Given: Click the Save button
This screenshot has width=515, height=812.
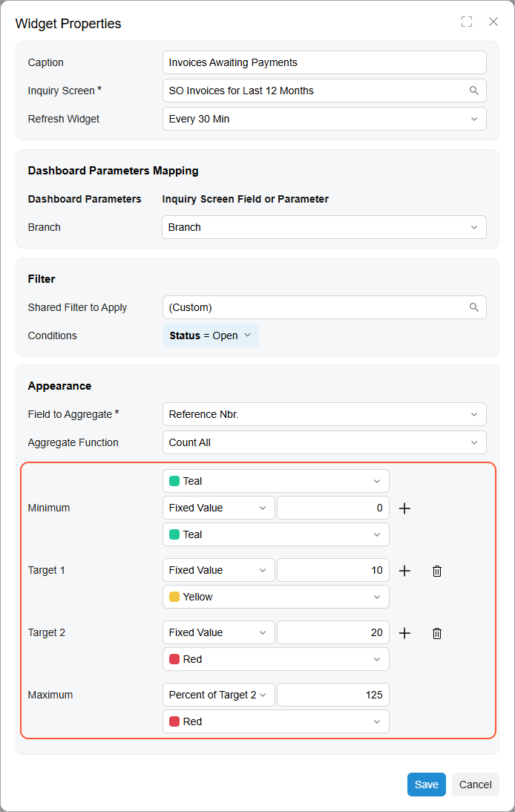Looking at the screenshot, I should pyautogui.click(x=427, y=785).
